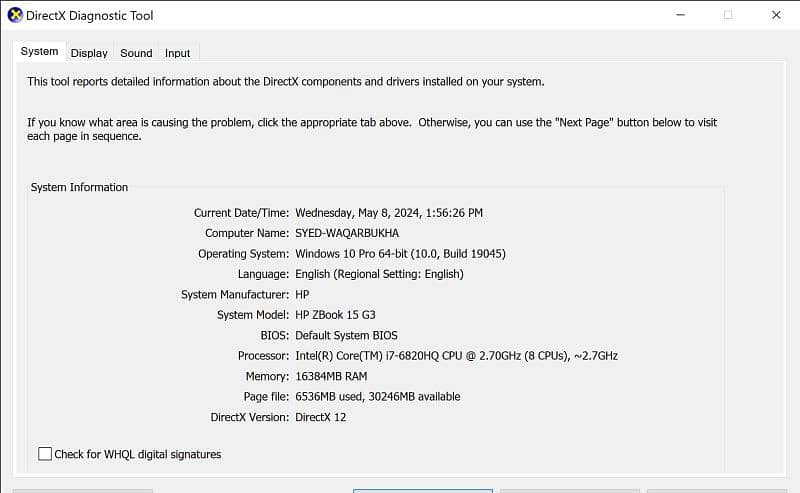Image resolution: width=800 pixels, height=493 pixels.
Task: Click the Page file usage value
Action: 377,397
